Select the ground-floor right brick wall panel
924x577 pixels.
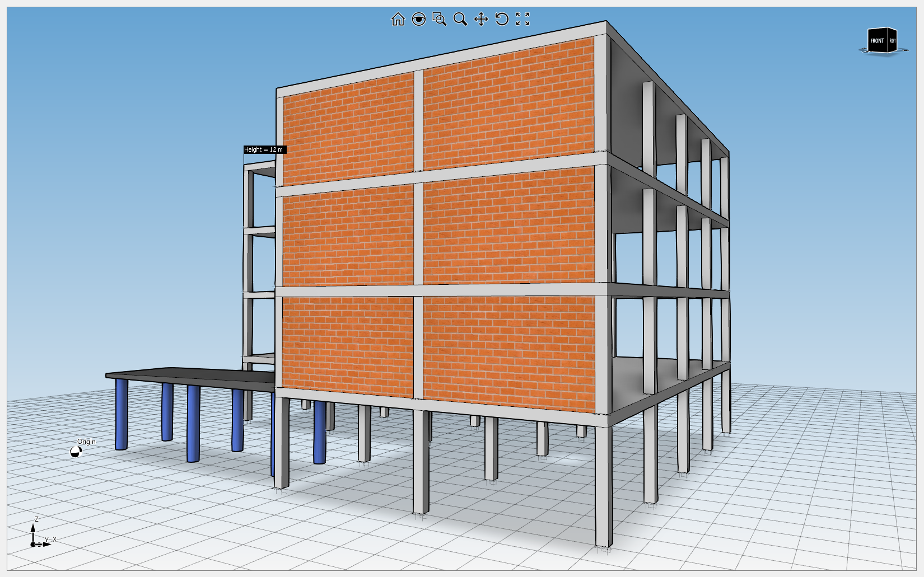coord(508,350)
